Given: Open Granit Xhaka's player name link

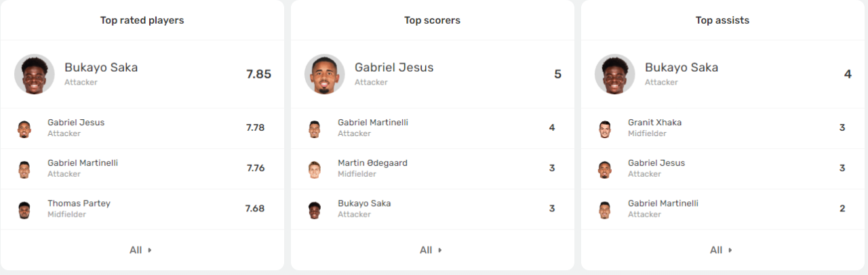Looking at the screenshot, I should 654,123.
